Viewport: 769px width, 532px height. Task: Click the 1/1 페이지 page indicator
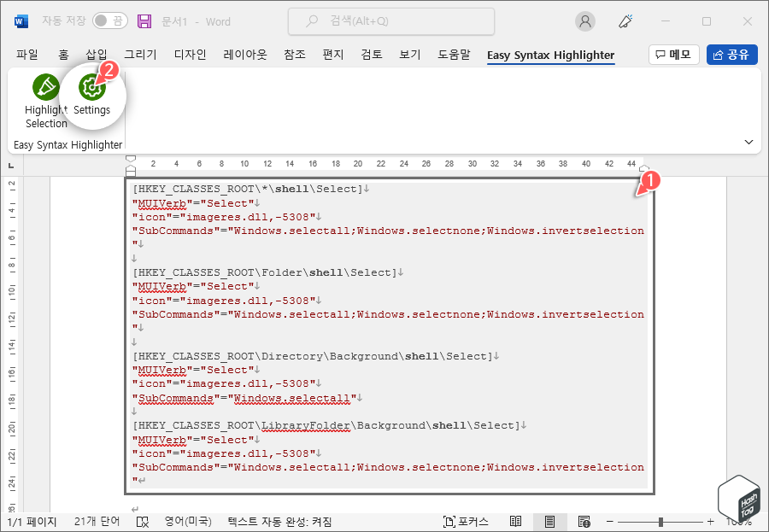coord(32,521)
